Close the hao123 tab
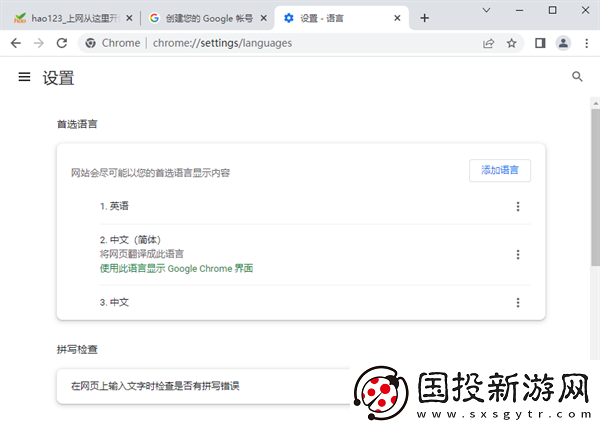This screenshot has height=426, width=600. tap(129, 18)
